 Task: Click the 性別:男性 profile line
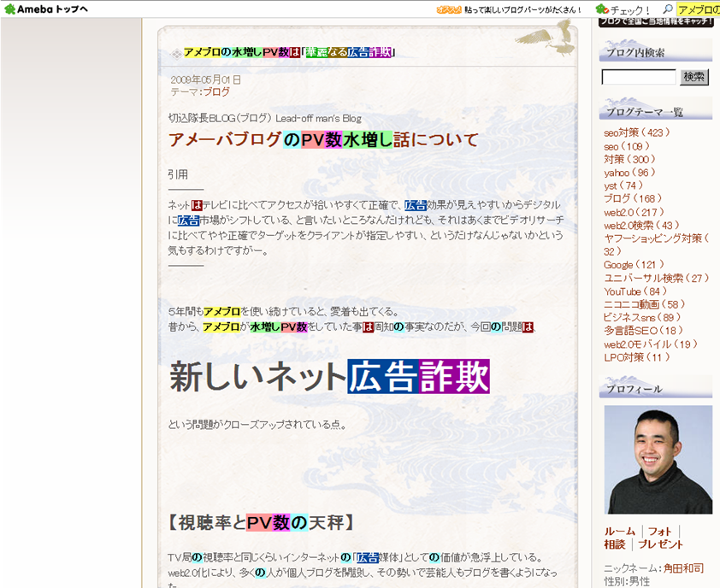point(627,581)
